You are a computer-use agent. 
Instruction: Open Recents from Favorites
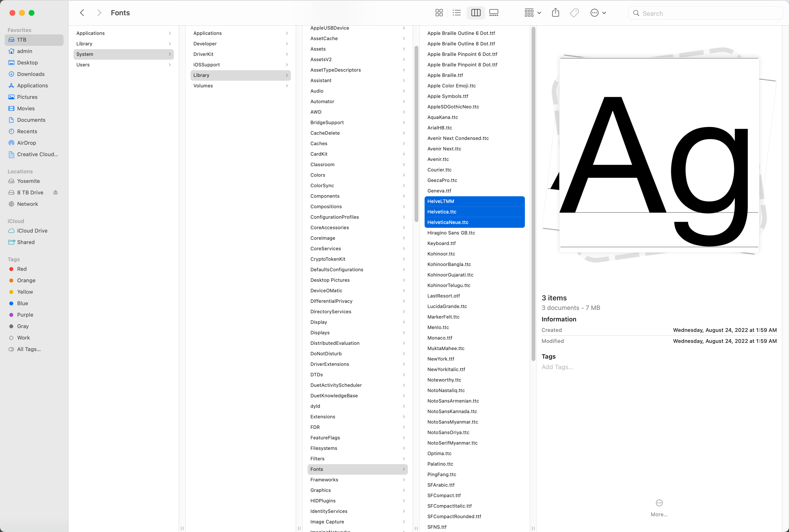[27, 131]
